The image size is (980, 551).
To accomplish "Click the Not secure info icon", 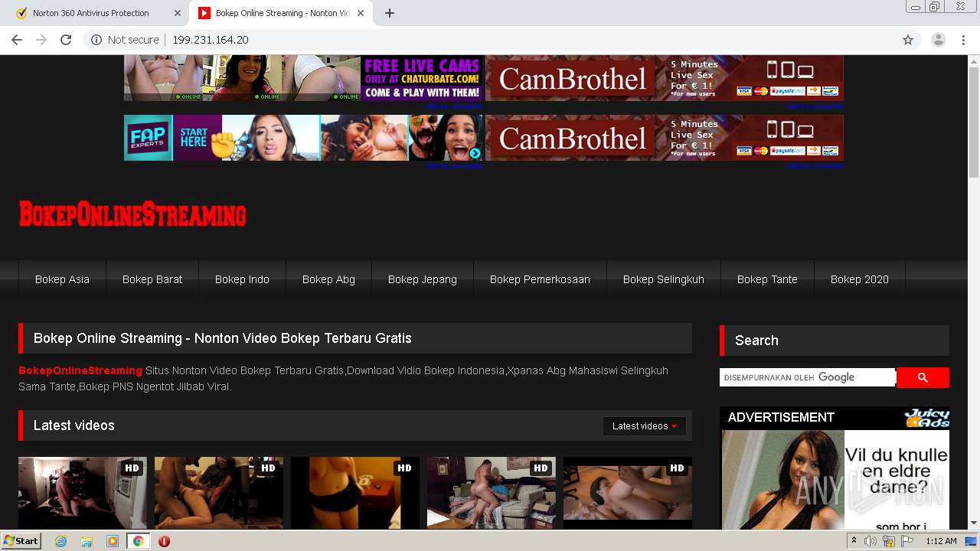I will [96, 40].
